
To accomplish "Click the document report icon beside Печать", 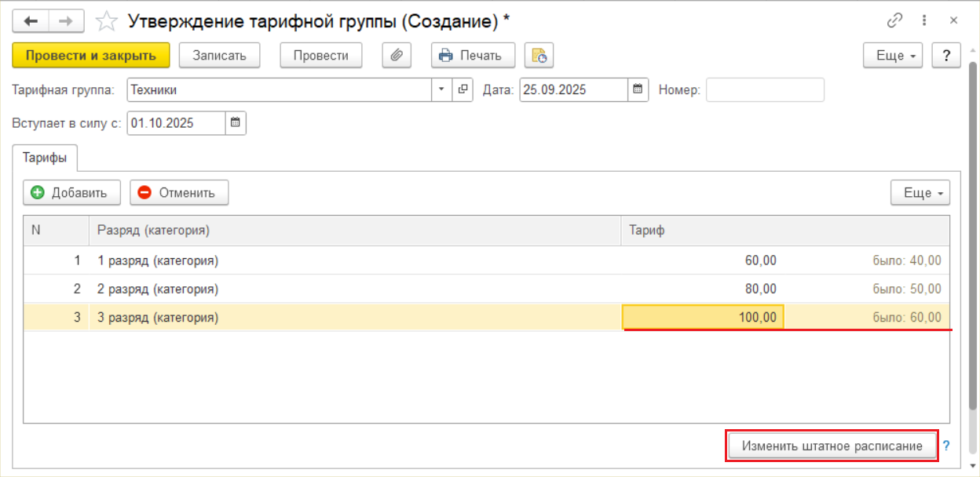I will 539,56.
